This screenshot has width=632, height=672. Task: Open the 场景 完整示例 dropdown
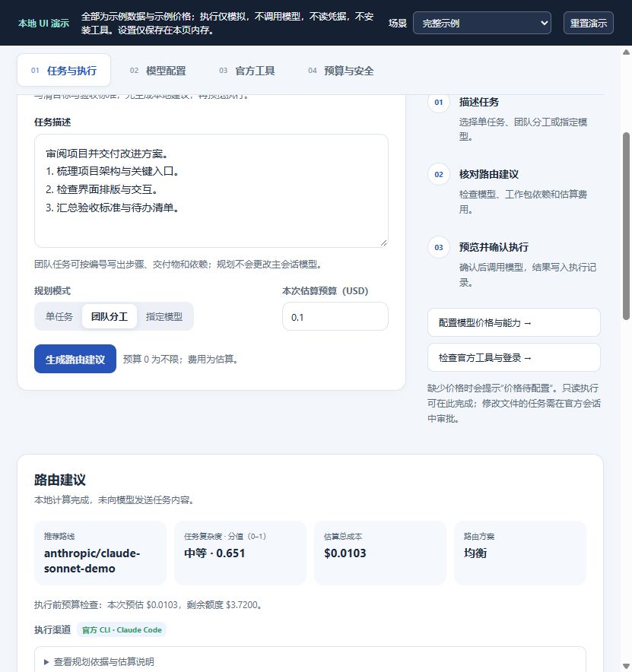tap(482, 23)
